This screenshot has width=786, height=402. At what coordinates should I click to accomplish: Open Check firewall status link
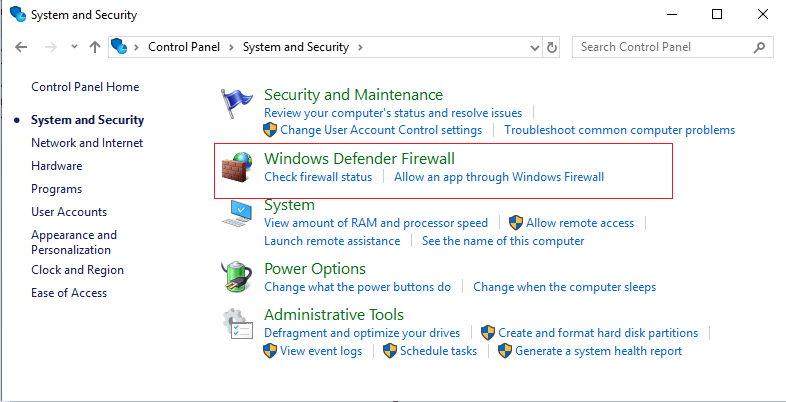(x=317, y=177)
